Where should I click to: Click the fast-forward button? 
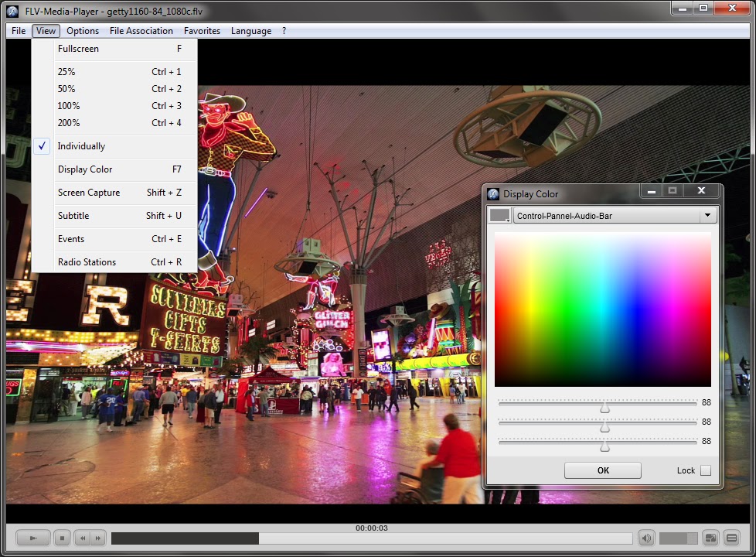(x=99, y=538)
